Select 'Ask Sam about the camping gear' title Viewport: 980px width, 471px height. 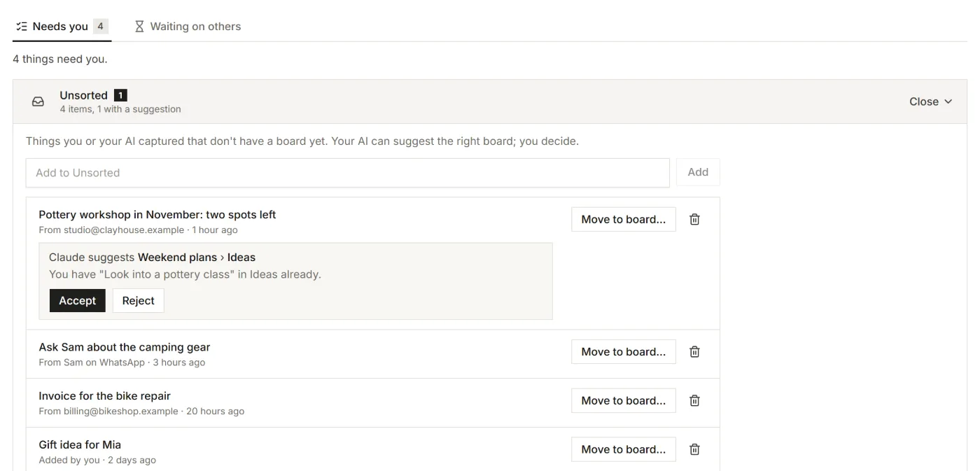(125, 347)
